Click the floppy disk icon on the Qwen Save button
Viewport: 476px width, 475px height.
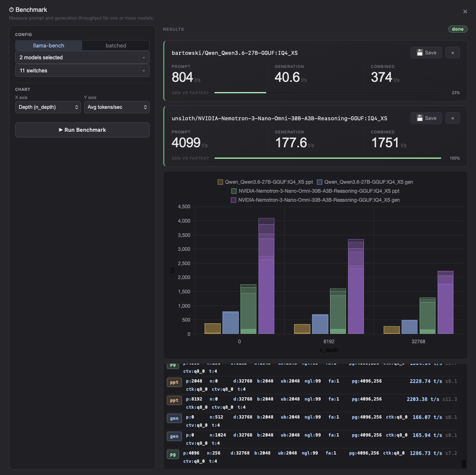[420, 52]
